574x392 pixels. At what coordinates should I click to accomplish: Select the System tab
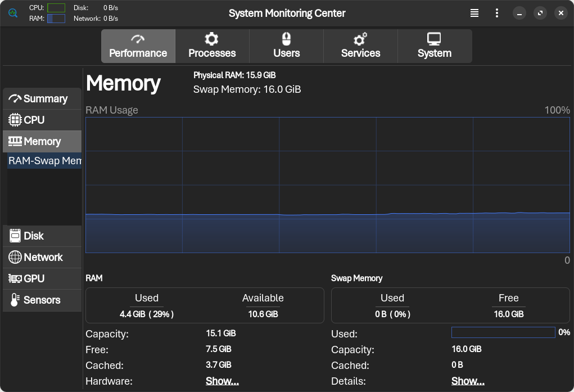click(x=434, y=46)
